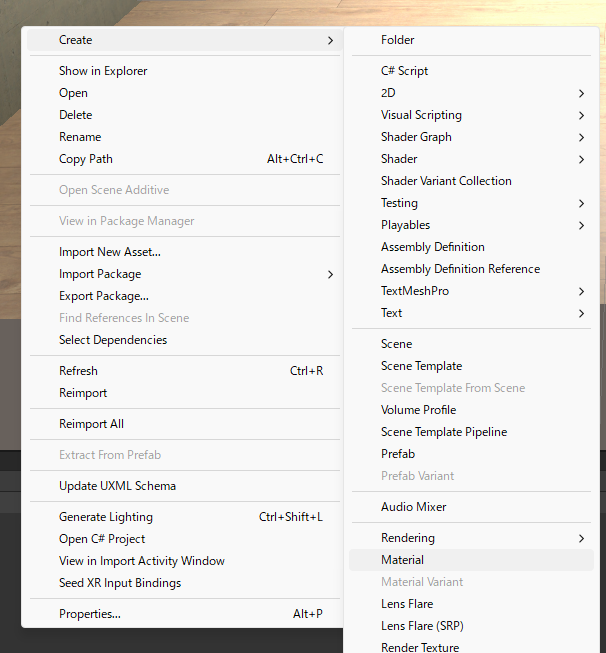Click Refresh menu item

[185, 371]
